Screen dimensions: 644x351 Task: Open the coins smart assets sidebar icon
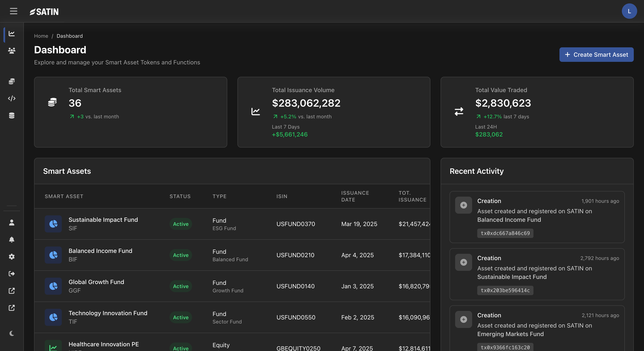click(12, 81)
